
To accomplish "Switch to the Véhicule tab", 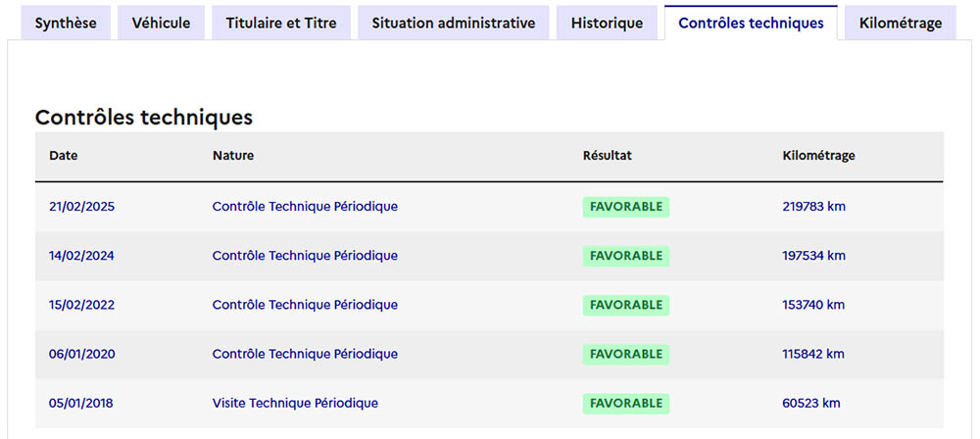I will [x=162, y=24].
